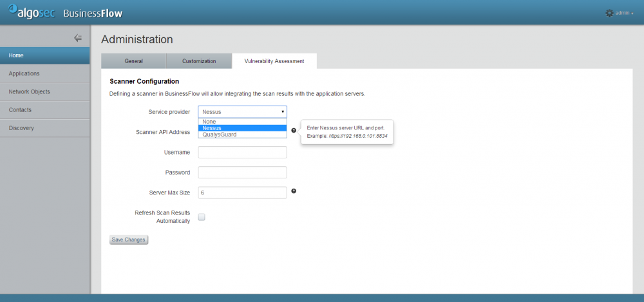
Task: Select the Vulnerability Assessment tab
Action: (x=274, y=61)
